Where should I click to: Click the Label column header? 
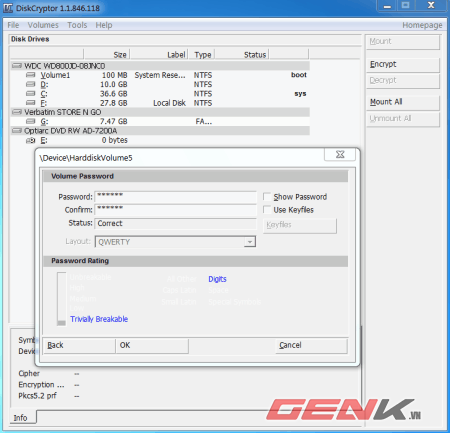point(159,54)
